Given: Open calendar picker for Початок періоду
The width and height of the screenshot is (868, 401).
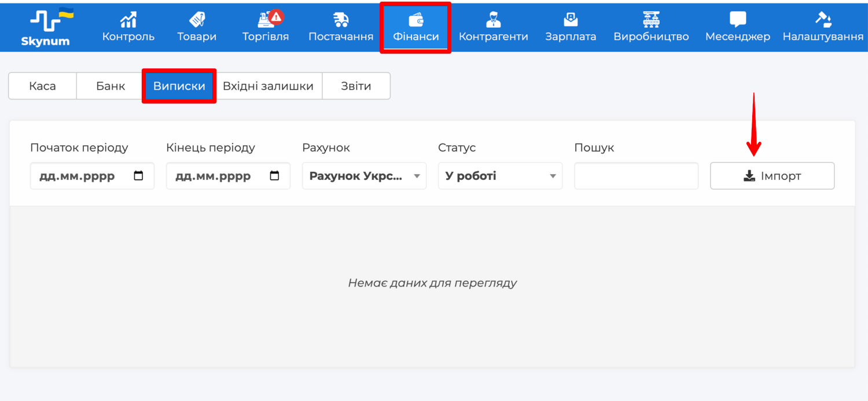Looking at the screenshot, I should 138,176.
